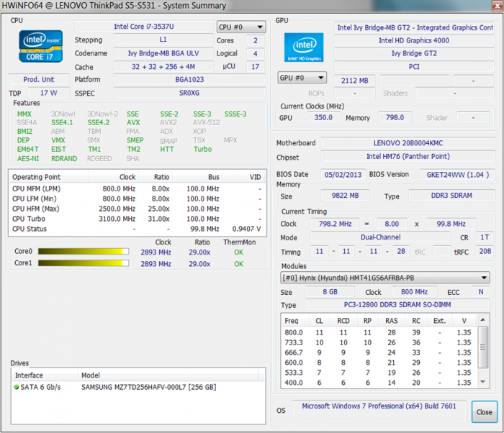Viewport: 504px width, 433px height.
Task: Click the LENOVO 20B0004KMC motherboard field
Action: coord(407,142)
